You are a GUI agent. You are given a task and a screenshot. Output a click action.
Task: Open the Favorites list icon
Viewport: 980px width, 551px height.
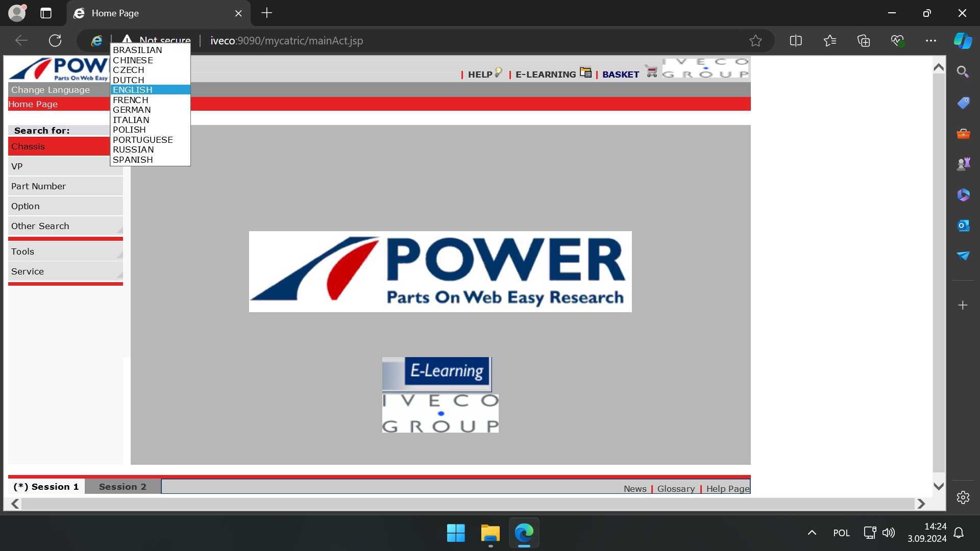pos(830,41)
